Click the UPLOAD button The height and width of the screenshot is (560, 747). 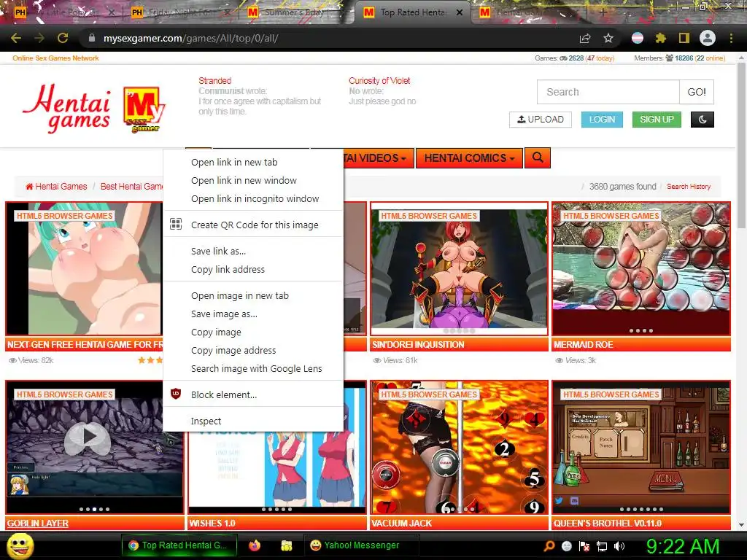pos(541,120)
